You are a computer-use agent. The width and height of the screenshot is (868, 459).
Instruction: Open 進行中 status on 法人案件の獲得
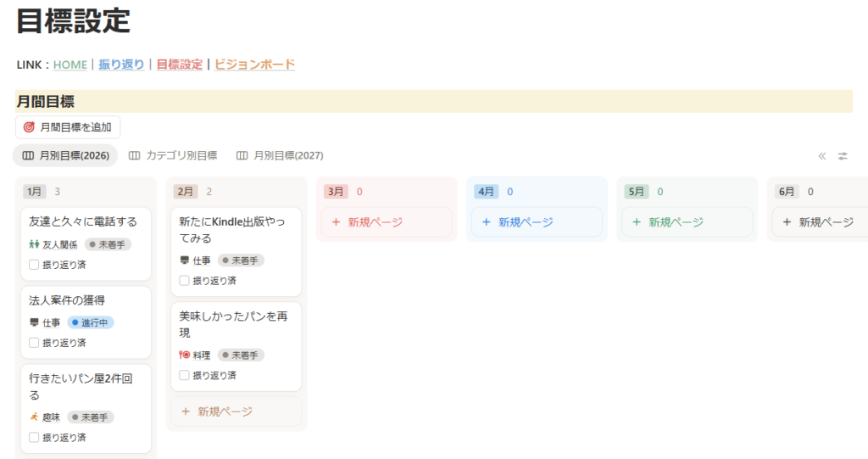point(90,322)
